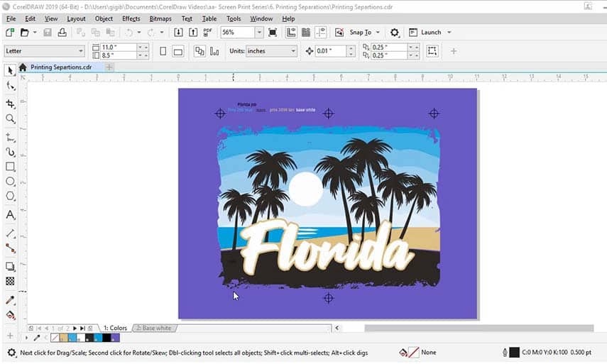Screen dimensions: 607x364
Task: Select the Text tool
Action: click(x=11, y=215)
